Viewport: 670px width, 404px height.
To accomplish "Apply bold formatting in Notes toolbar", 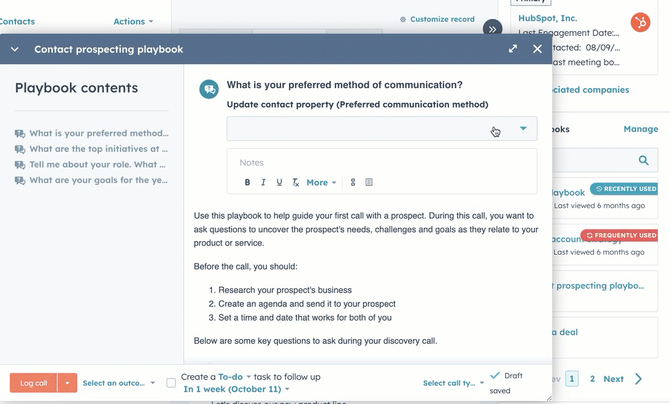I will (247, 183).
